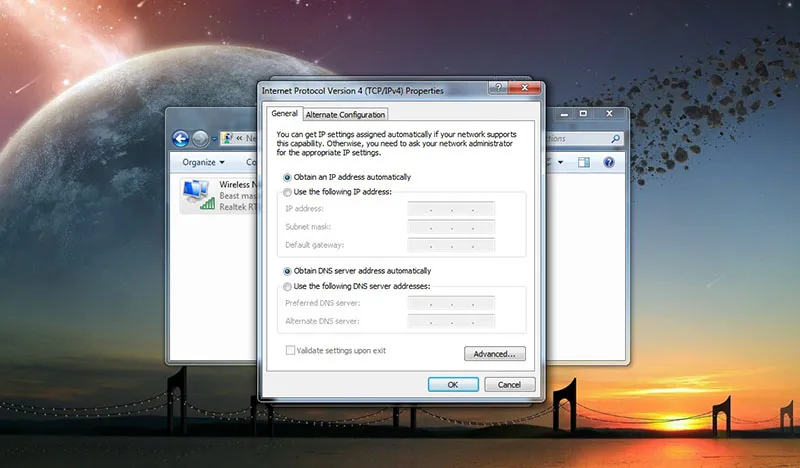Open the Organize dropdown menu
The image size is (800, 468).
(203, 162)
